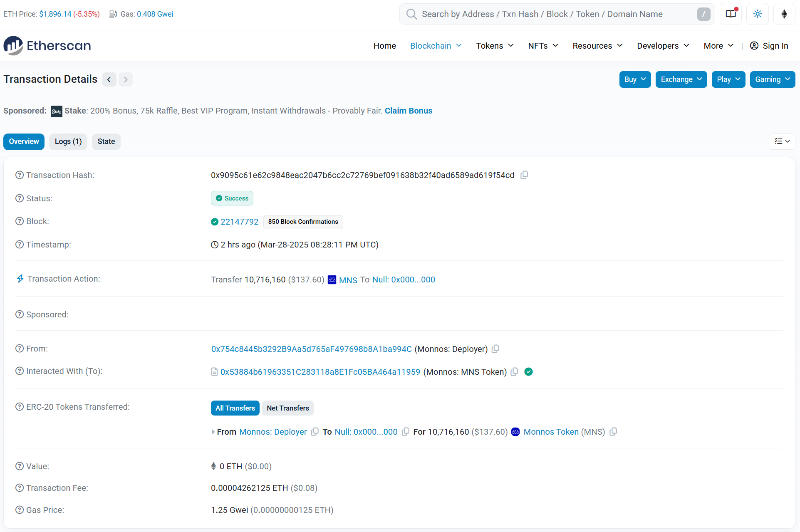This screenshot has width=800, height=532.
Task: Click the 0.408 Gwei gas link
Action: [x=155, y=14]
